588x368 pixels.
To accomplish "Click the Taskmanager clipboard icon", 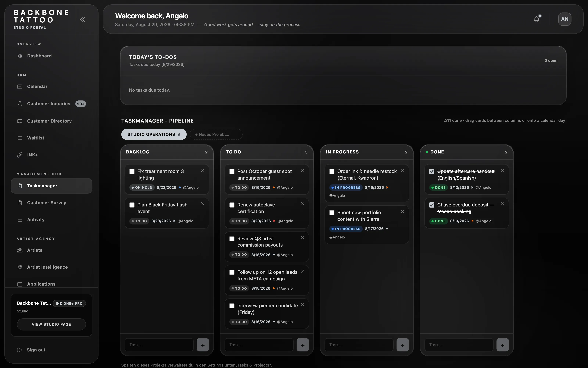I will pos(20,186).
